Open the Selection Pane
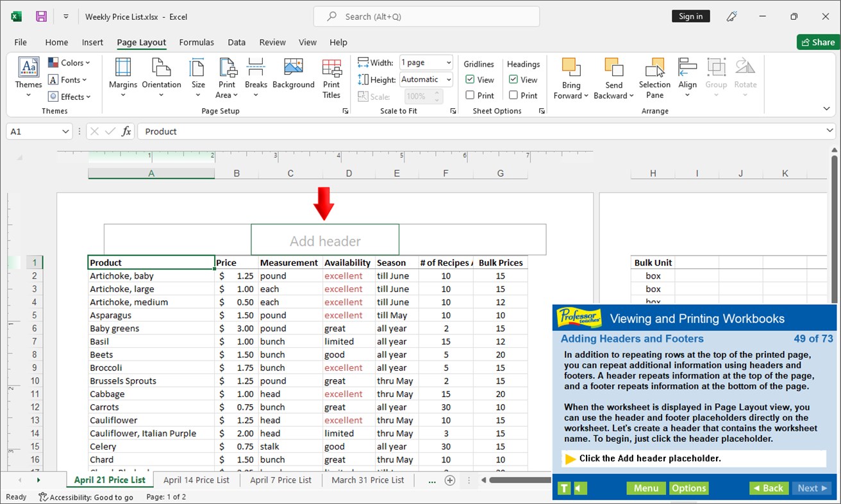Screen dimensions: 841x504 tap(654, 77)
